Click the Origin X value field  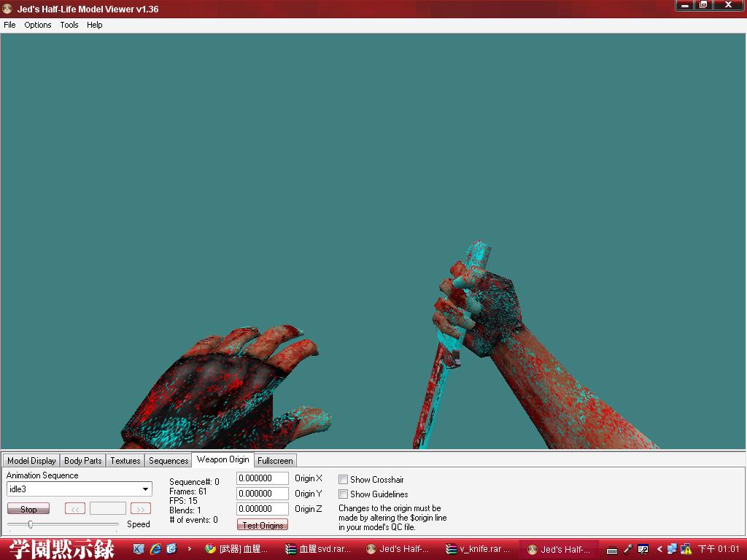(x=263, y=478)
